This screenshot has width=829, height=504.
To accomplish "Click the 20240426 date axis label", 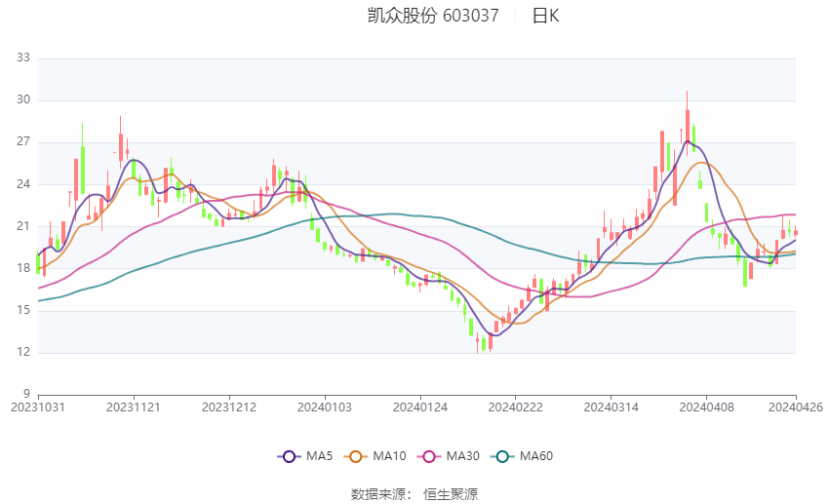I will pos(796,407).
